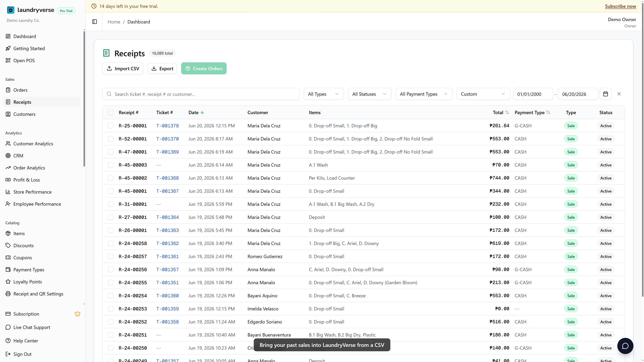Check the box for receipt R-25-00001

(111, 126)
